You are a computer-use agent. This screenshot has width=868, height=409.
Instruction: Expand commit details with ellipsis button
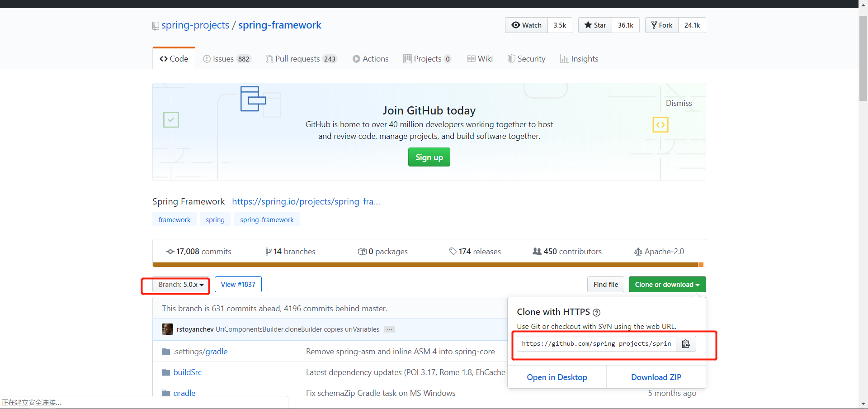point(390,329)
